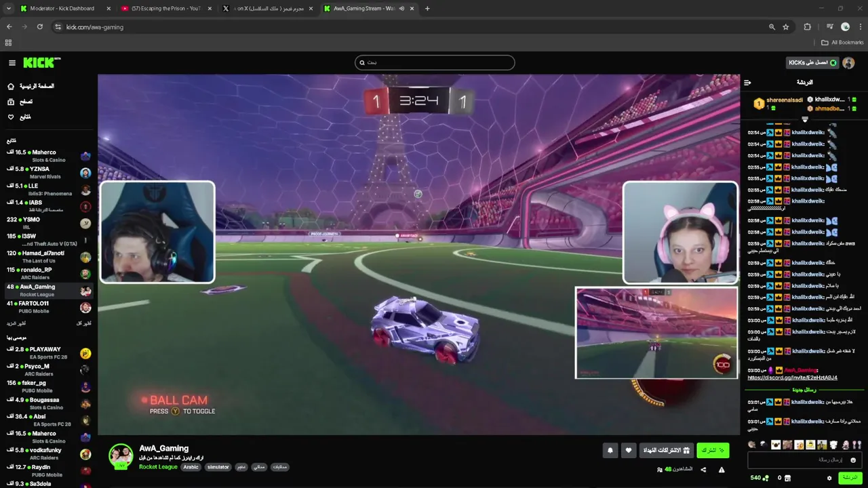
Task: Click the Arabic language tag
Action: coord(191,467)
